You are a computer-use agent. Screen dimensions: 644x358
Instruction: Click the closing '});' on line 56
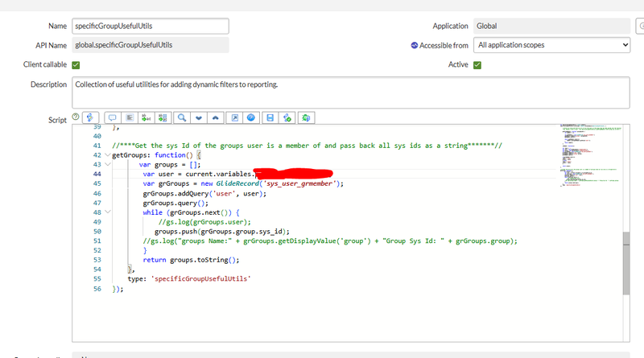118,289
